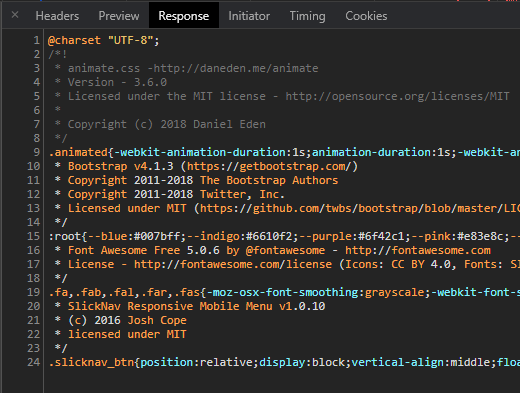Click the .slicknav_btn selector text
The image size is (520, 393).
coord(91,362)
